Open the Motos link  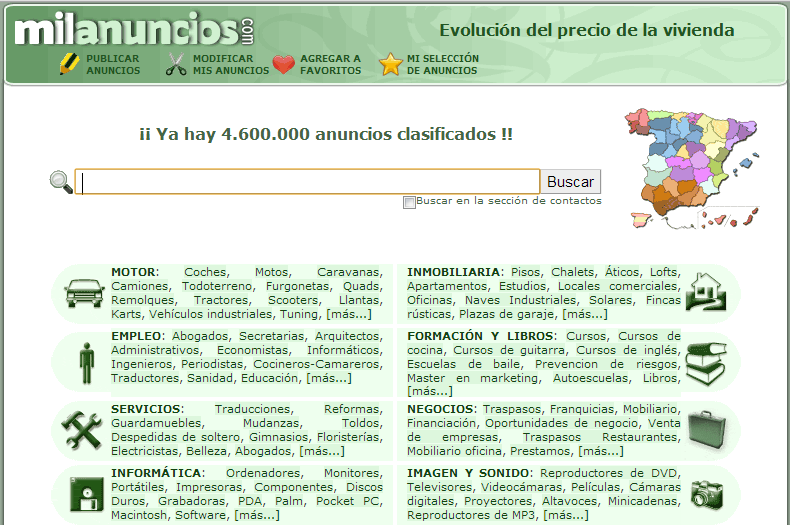271,272
